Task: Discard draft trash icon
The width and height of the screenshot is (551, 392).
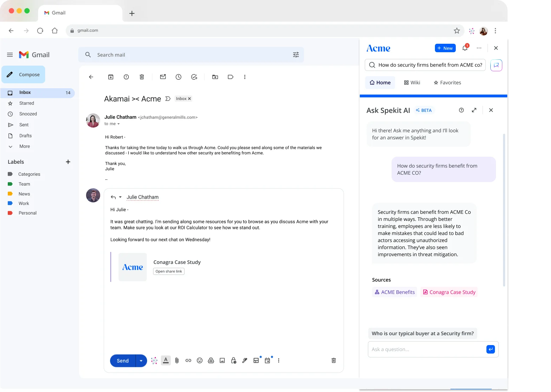Action: pyautogui.click(x=334, y=361)
